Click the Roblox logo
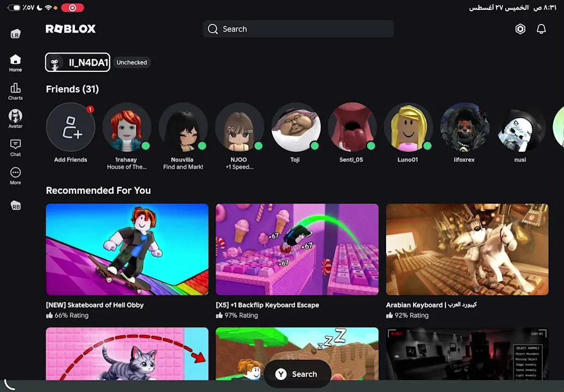Image resolution: width=564 pixels, height=392 pixels. pyautogui.click(x=71, y=29)
